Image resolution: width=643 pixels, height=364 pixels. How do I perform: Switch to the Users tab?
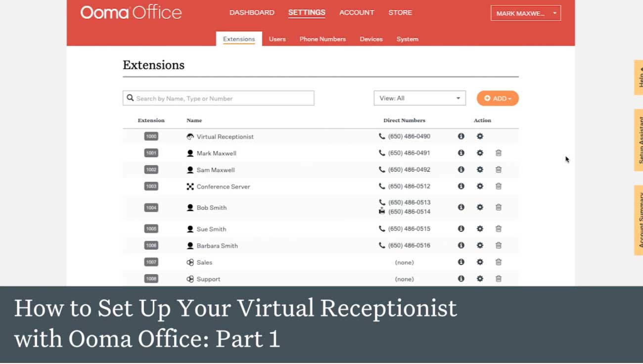[277, 39]
